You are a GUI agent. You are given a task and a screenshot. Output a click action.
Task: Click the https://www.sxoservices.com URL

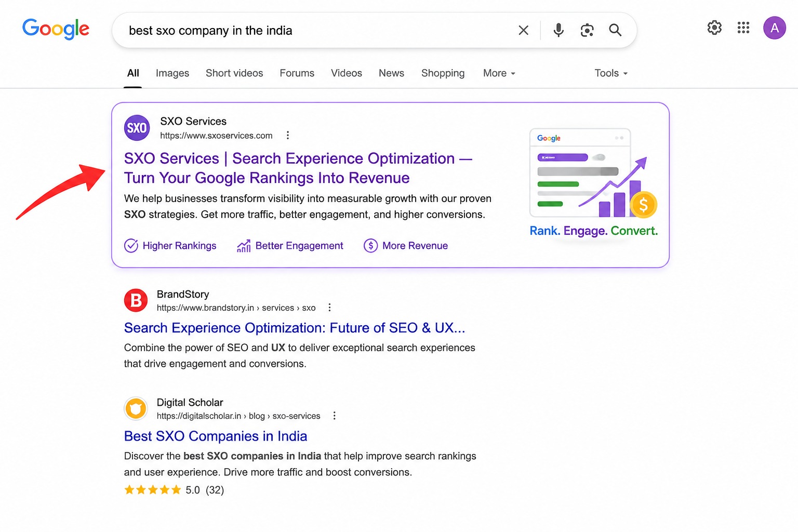[x=216, y=136]
